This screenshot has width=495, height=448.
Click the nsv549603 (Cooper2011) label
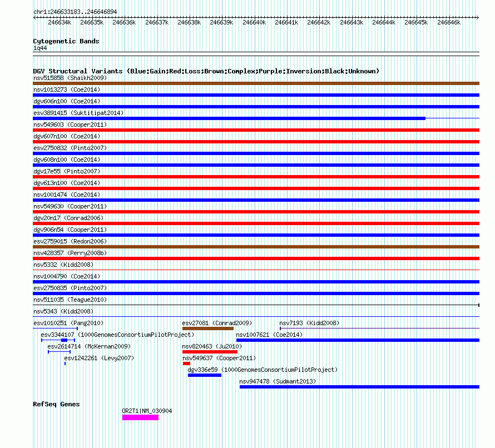70,125
